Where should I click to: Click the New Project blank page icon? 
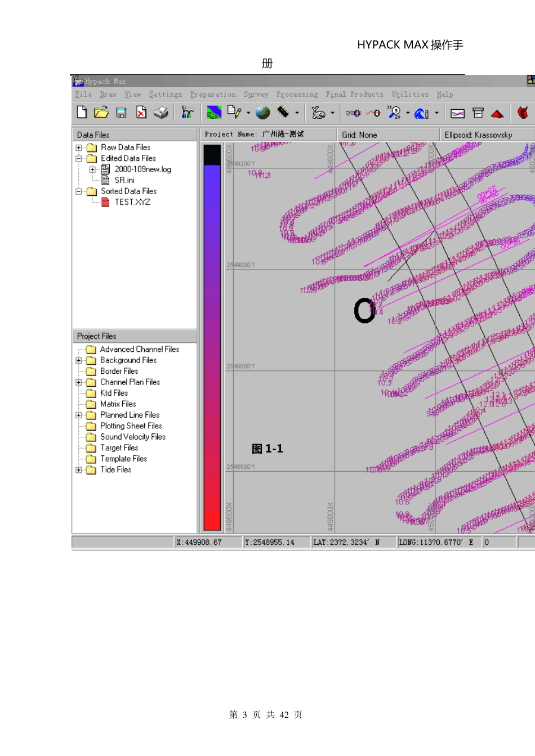82,113
